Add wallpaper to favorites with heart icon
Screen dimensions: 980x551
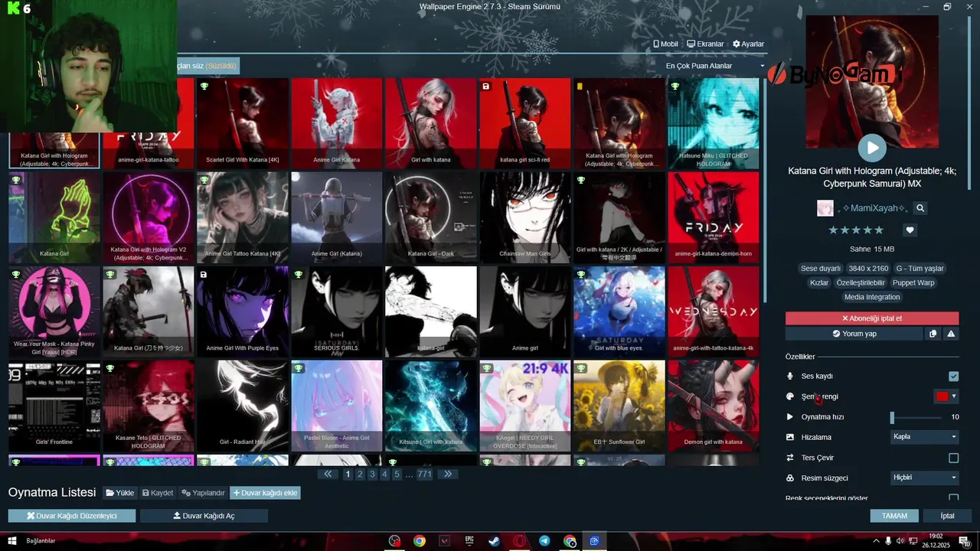(x=910, y=230)
